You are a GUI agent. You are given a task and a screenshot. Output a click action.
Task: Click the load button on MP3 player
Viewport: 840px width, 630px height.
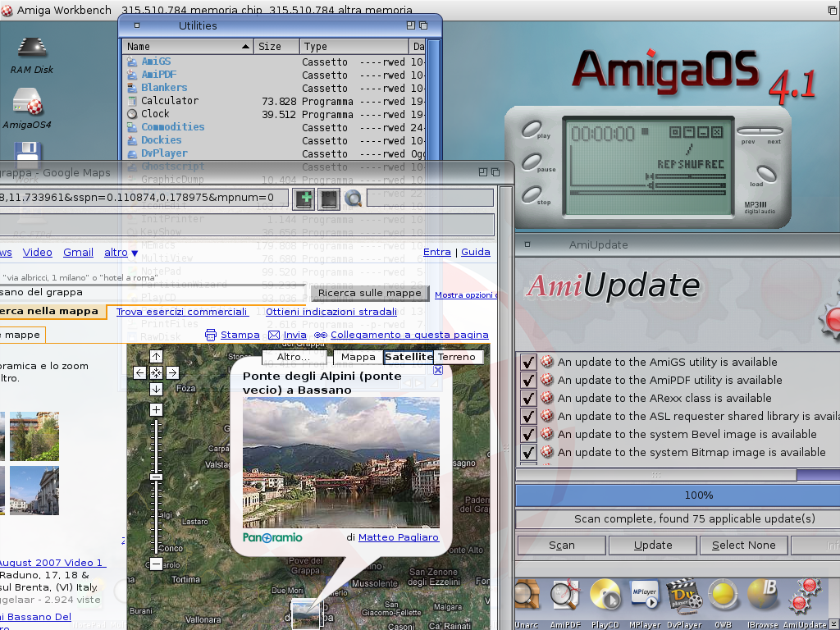tap(766, 173)
